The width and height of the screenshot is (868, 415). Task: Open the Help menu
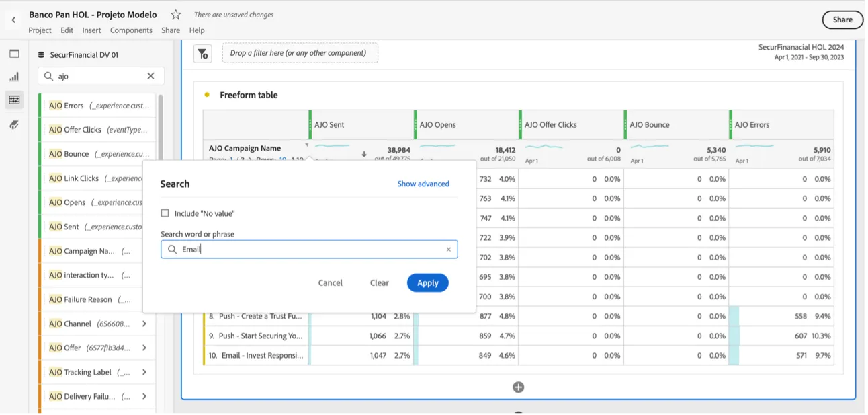197,30
